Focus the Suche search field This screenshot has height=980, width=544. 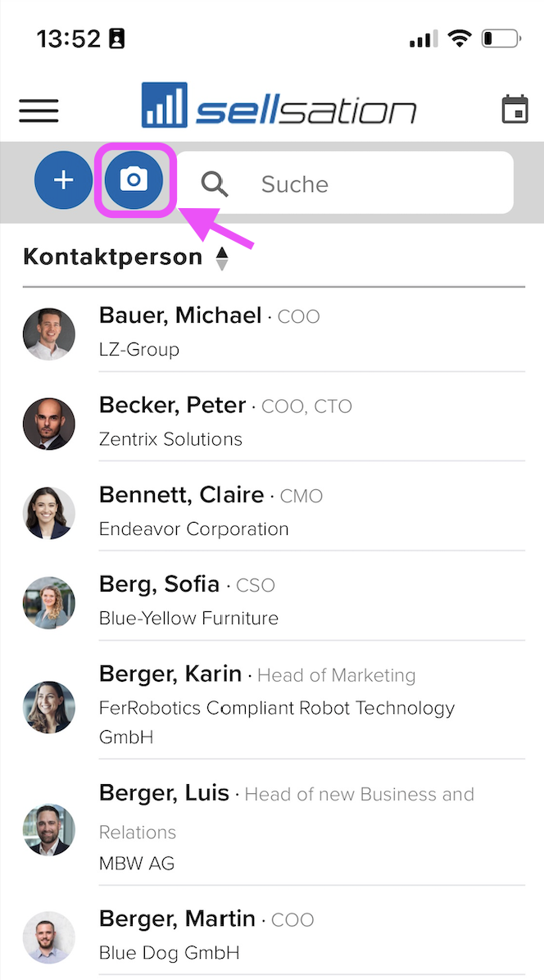[345, 183]
